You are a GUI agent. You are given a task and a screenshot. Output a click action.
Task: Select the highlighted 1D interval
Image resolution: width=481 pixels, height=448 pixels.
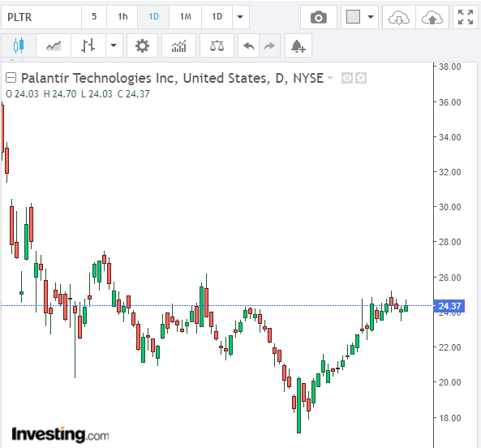click(x=153, y=17)
